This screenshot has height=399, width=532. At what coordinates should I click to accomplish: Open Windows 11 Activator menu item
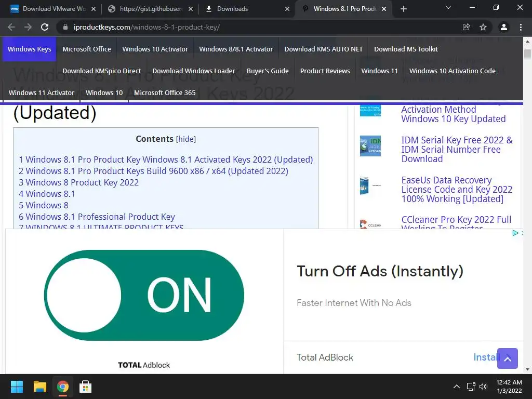pos(41,92)
